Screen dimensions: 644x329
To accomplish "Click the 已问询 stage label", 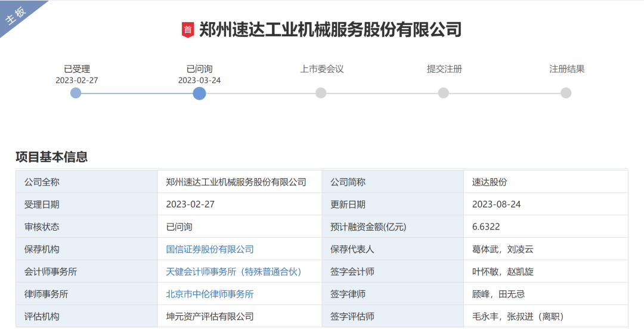I will (199, 69).
